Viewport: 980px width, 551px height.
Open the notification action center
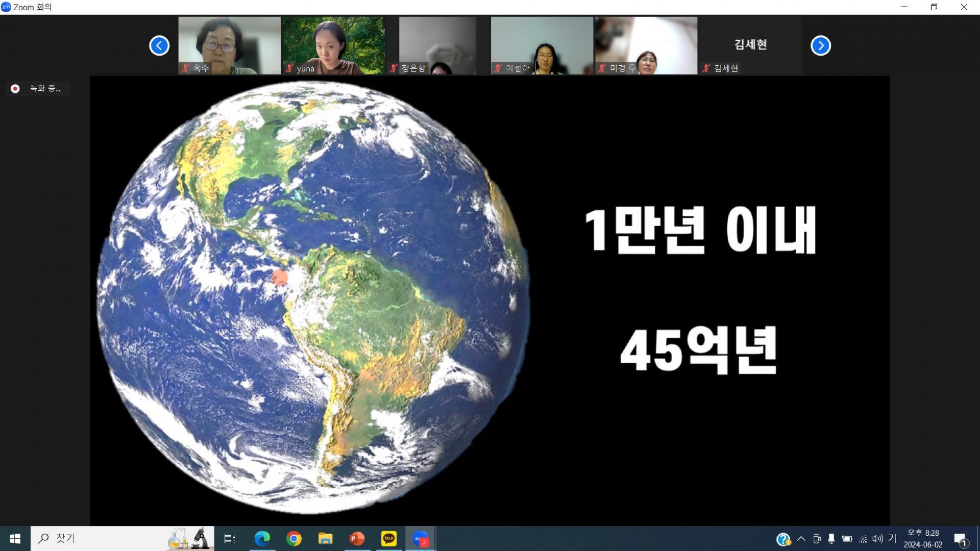point(960,539)
